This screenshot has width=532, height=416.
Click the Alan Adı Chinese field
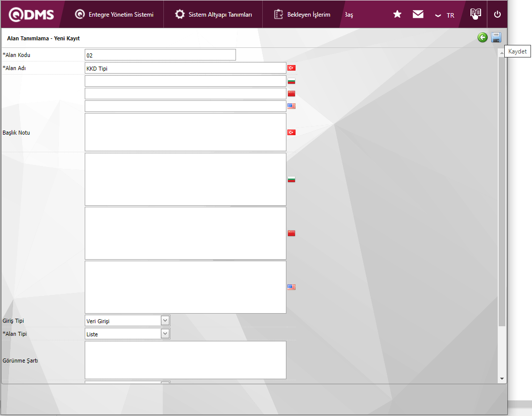[x=186, y=93]
